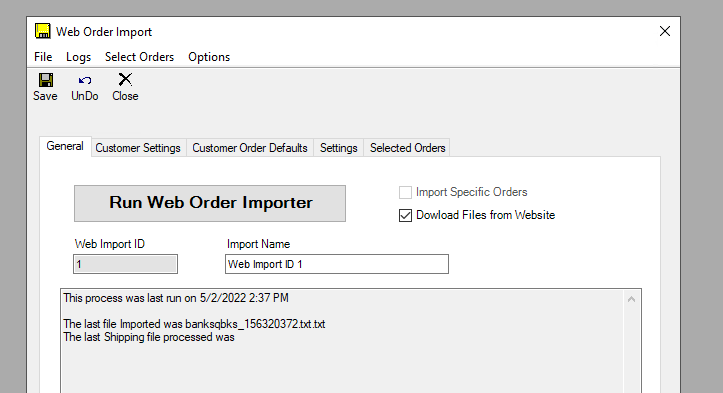Click the Import Name text field
This screenshot has height=393, width=723.
coord(337,264)
